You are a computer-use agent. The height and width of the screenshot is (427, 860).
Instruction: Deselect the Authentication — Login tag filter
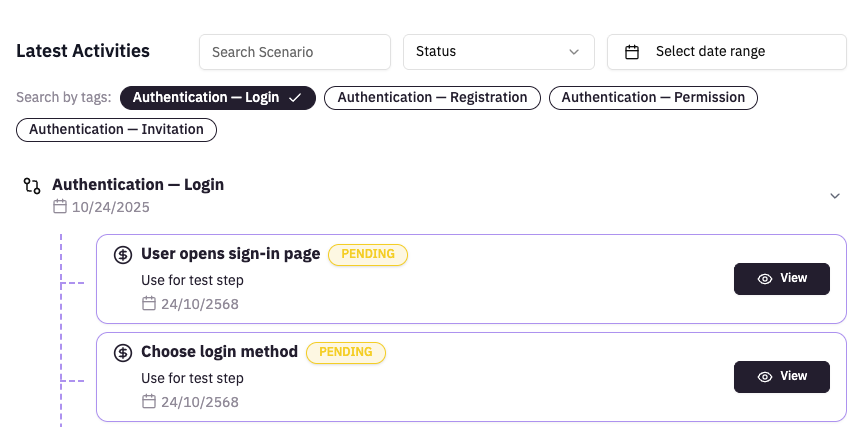(217, 98)
